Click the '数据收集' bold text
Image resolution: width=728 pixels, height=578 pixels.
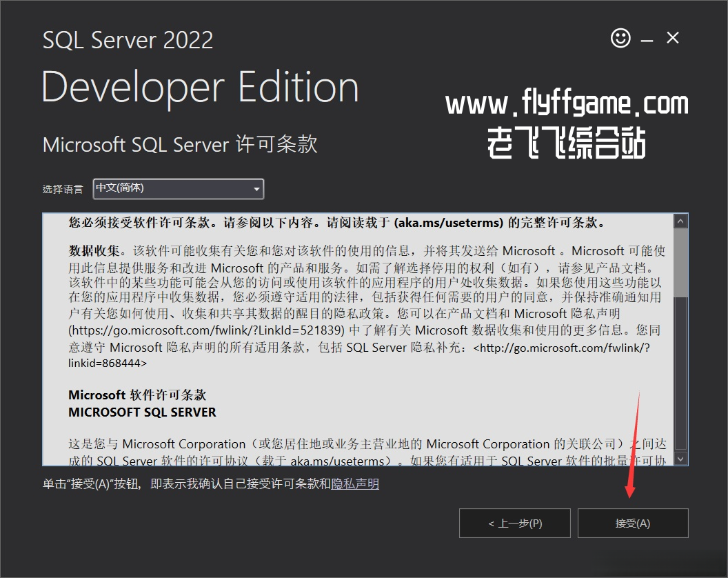(x=94, y=251)
